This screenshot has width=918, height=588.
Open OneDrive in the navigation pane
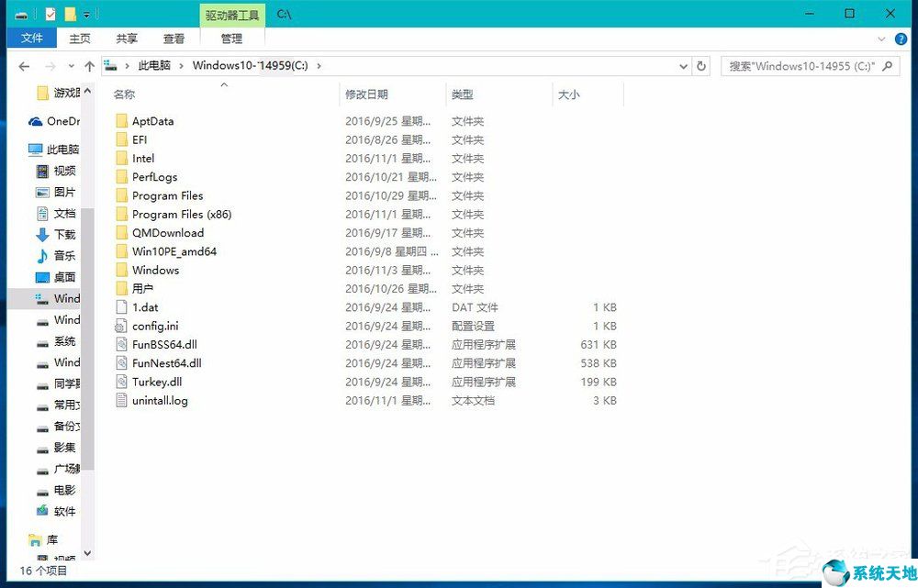point(54,122)
